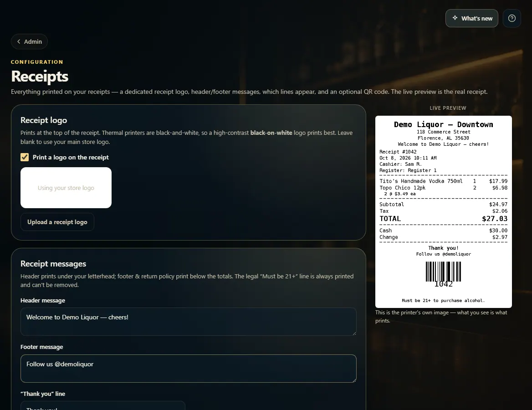Go back to Admin

tap(29, 41)
